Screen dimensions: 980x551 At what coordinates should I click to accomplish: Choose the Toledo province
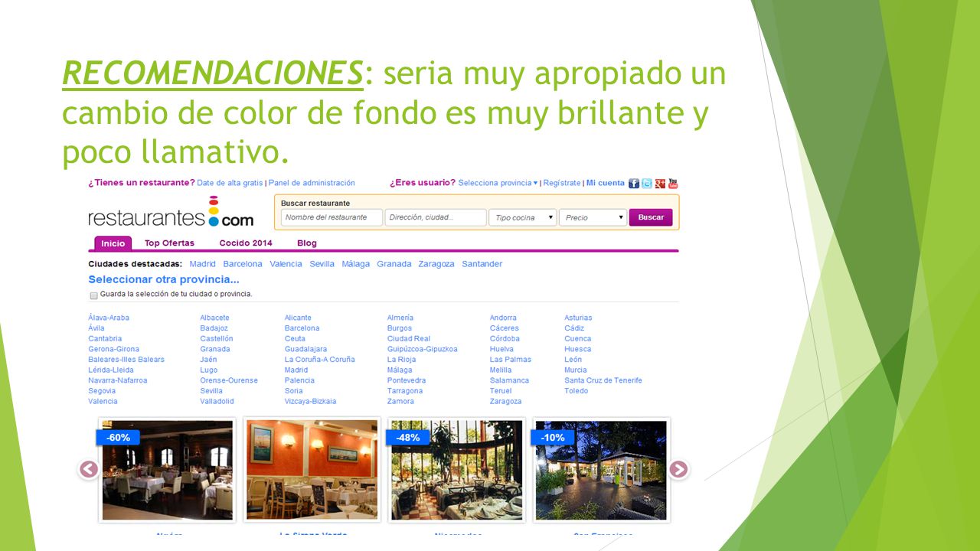(577, 391)
